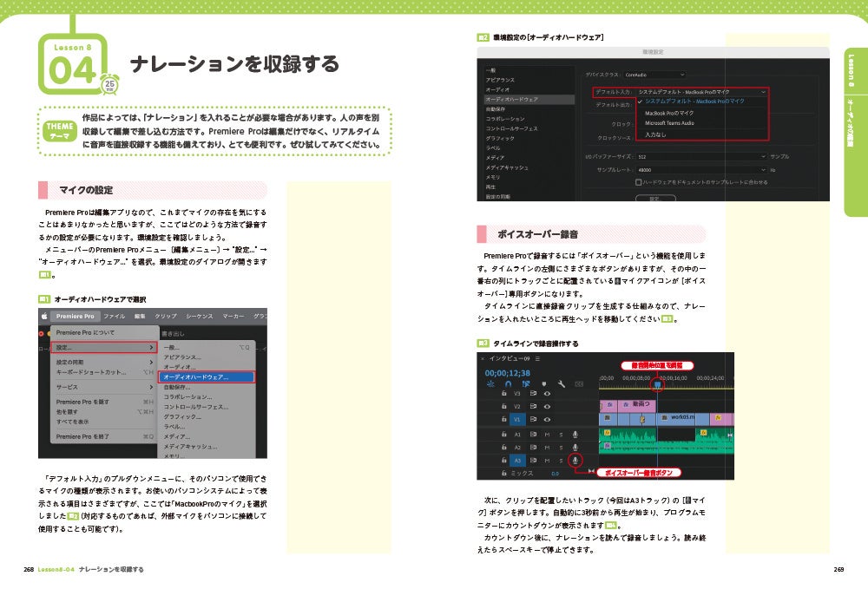Image resolution: width=868 pixels, height=589 pixels.
Task: Click the CC caption track options icon
Action: pyautogui.click(x=579, y=383)
